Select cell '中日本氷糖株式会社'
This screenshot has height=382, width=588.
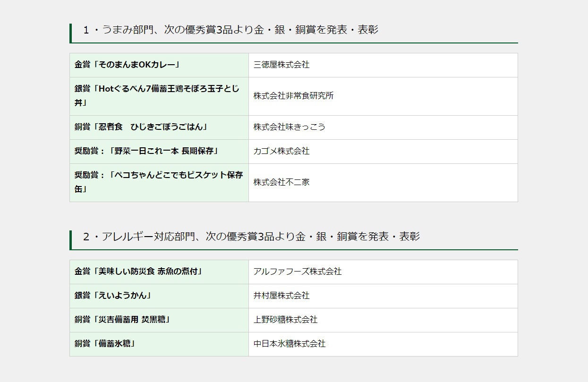tap(383, 344)
